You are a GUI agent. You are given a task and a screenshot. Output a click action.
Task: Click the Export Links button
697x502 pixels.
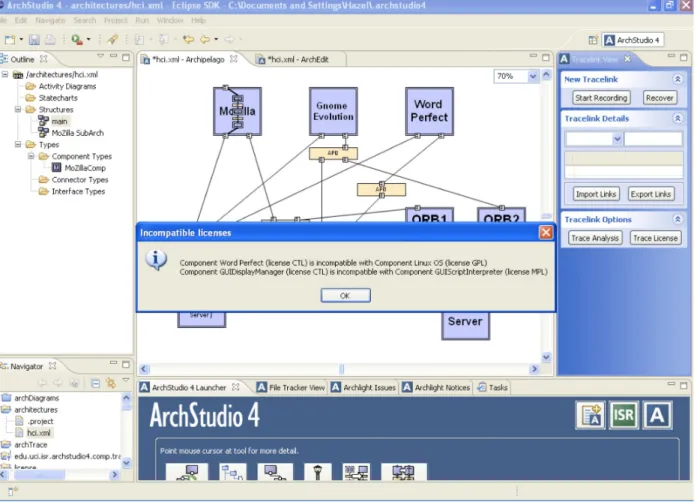click(x=651, y=194)
